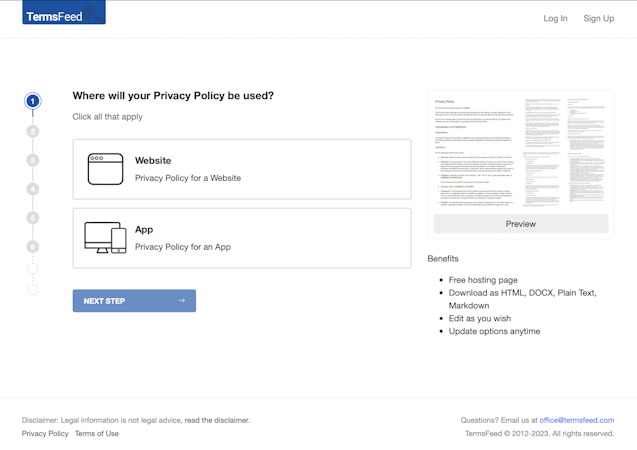The height and width of the screenshot is (450, 637).
Task: Open the Log In page
Action: 555,18
